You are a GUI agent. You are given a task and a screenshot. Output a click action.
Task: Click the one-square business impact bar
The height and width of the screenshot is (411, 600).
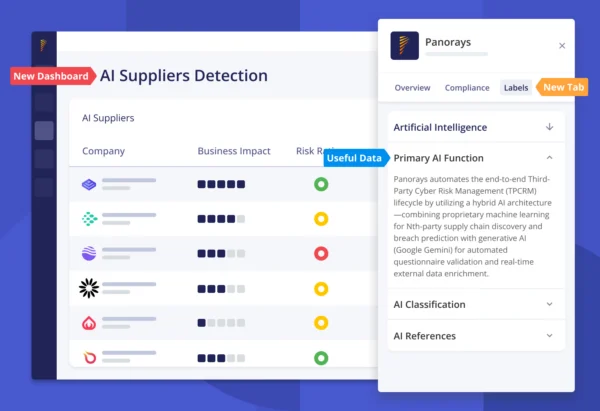pos(221,323)
